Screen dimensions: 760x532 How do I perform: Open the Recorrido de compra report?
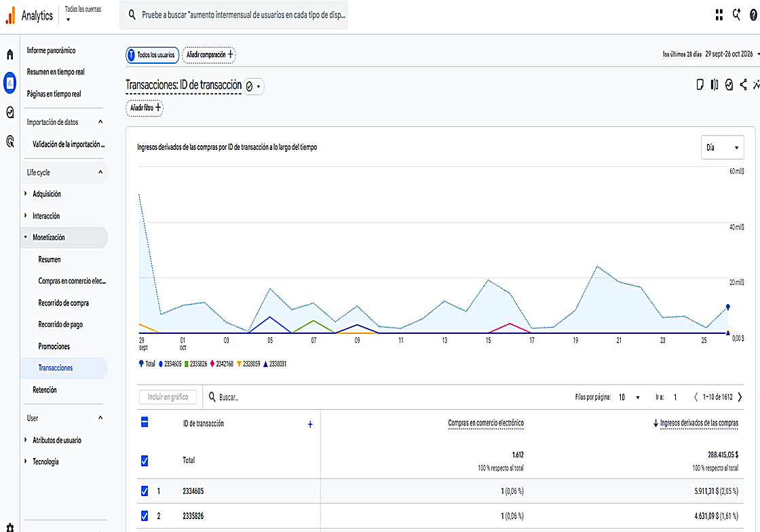64,303
